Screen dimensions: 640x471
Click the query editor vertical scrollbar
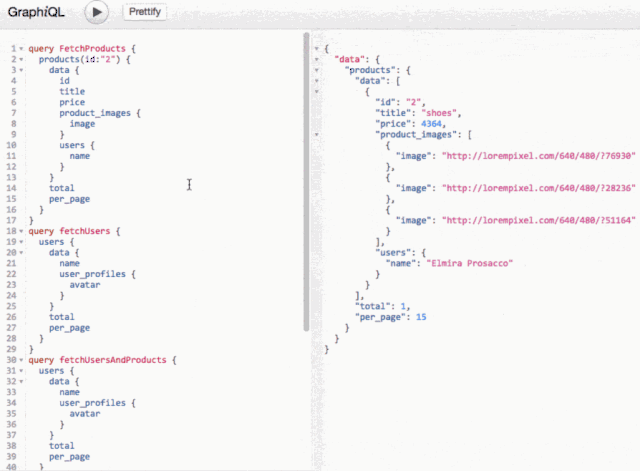(306, 182)
